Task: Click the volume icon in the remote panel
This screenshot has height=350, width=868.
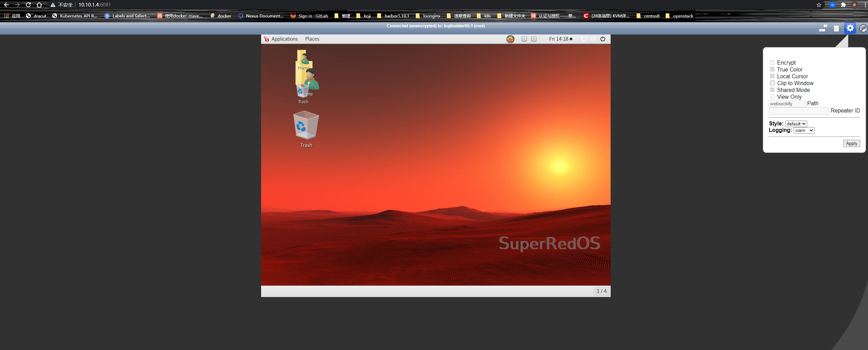Action: tap(593, 39)
